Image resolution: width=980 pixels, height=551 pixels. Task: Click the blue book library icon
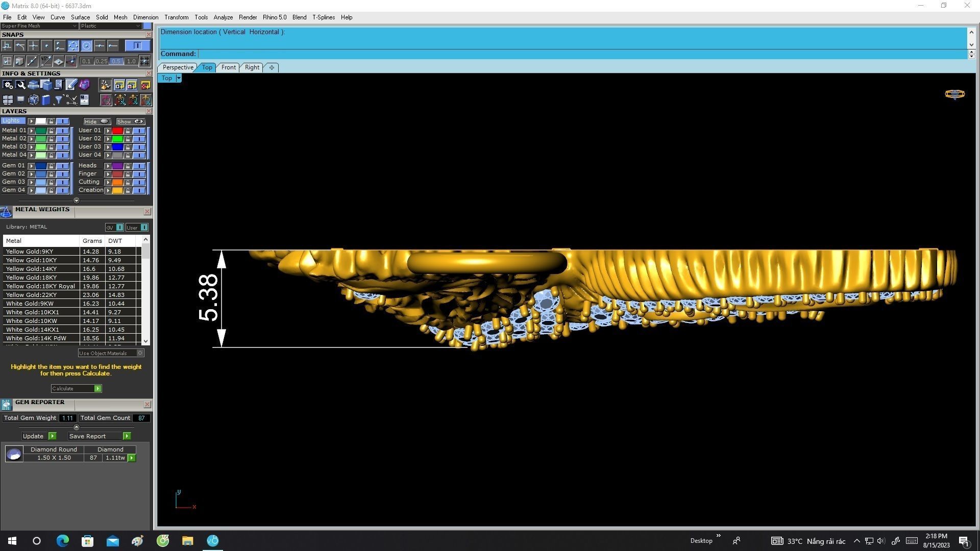46,100
